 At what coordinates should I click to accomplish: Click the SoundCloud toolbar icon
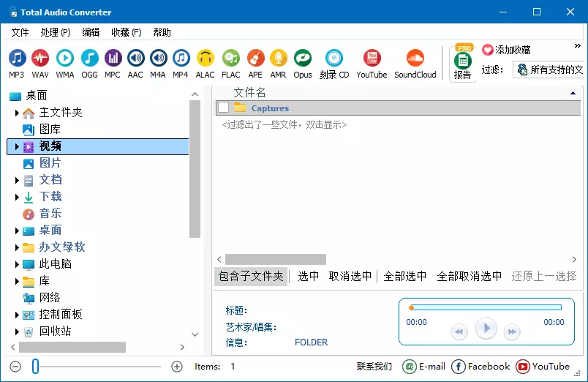[x=415, y=63]
